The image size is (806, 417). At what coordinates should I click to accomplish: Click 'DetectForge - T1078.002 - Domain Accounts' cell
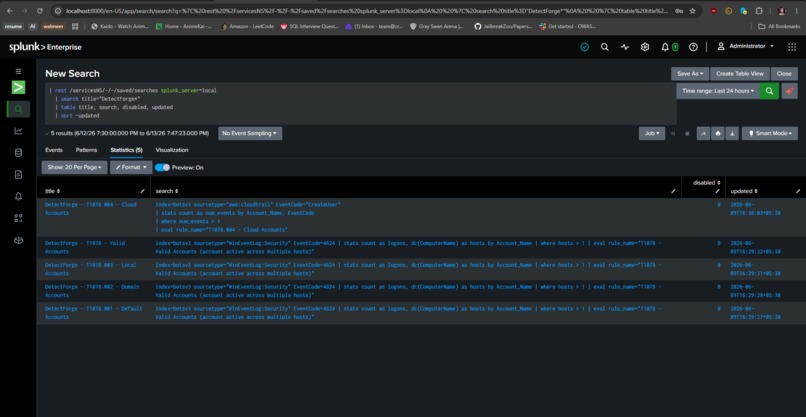pos(92,291)
